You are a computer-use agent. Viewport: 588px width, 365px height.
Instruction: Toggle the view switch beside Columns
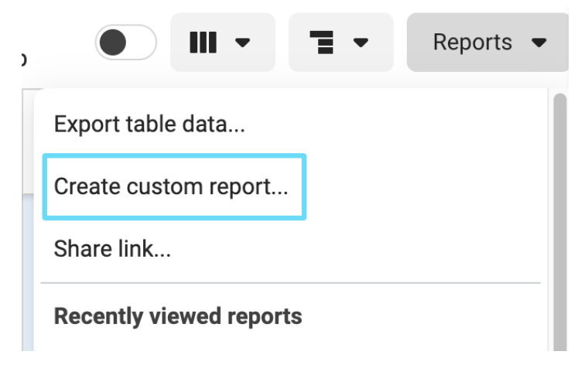125,43
